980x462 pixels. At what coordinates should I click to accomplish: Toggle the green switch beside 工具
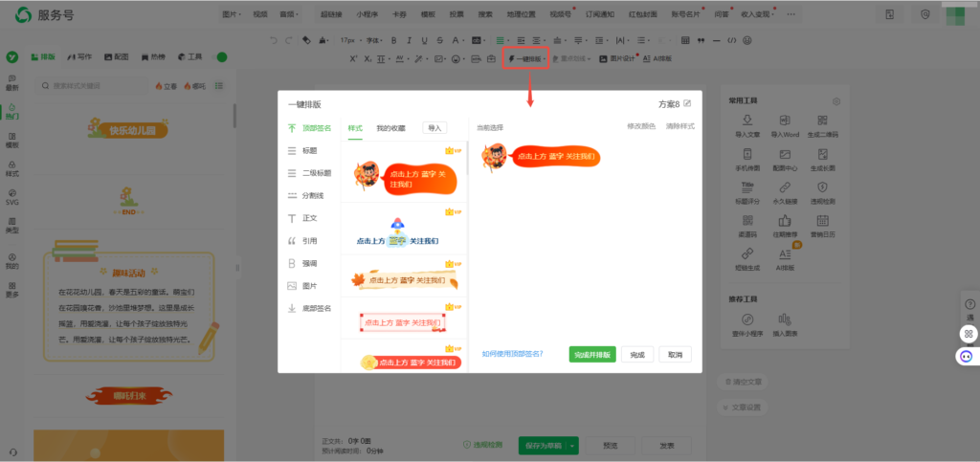tap(221, 57)
